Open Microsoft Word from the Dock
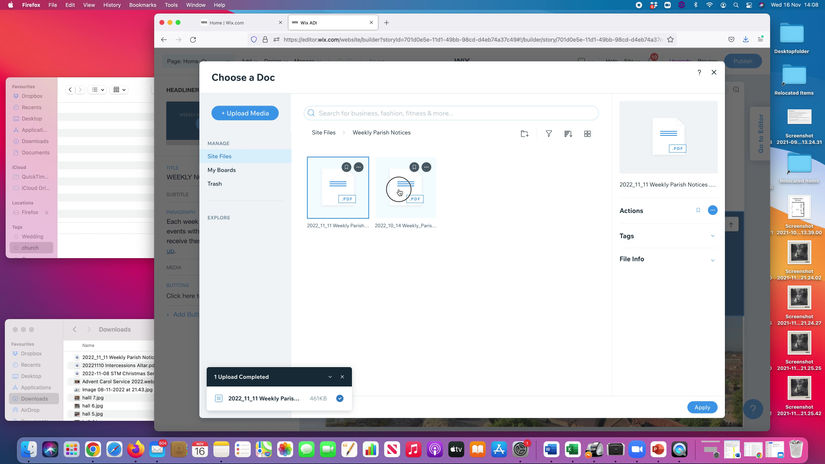This screenshot has width=825, height=464. (551, 449)
